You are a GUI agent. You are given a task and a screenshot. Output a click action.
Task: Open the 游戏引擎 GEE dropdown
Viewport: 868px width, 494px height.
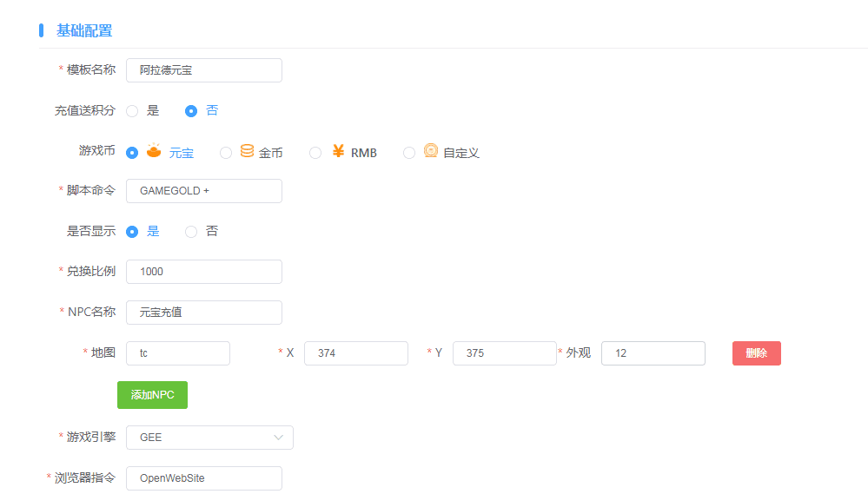[x=209, y=438]
